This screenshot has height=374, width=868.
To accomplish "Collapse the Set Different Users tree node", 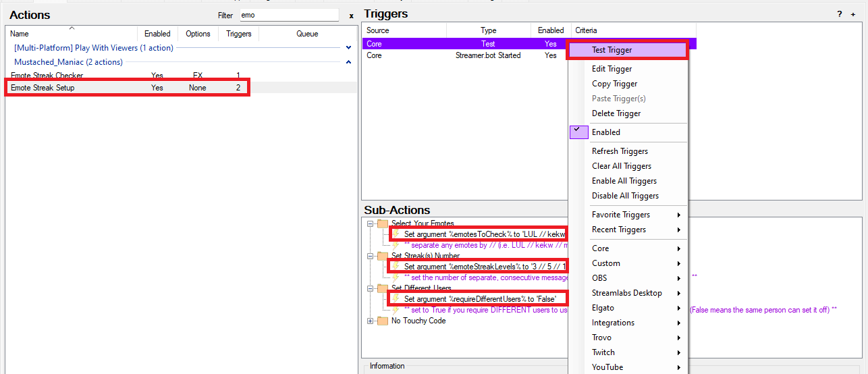I will [370, 288].
